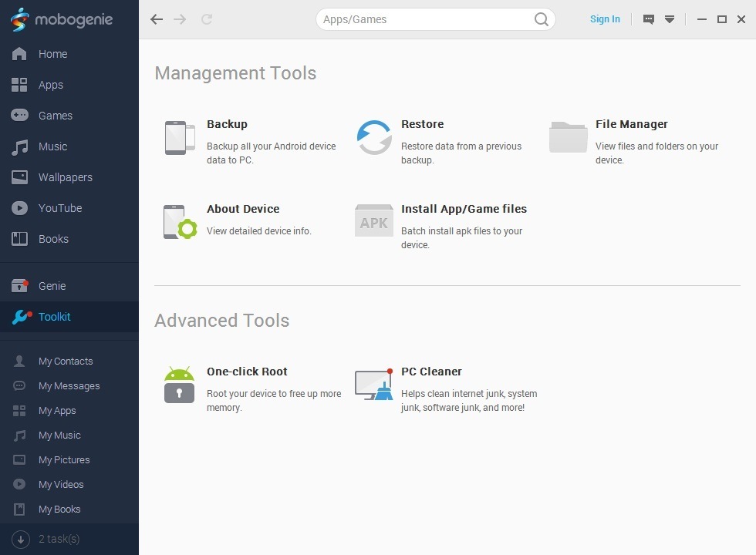Open Install App/Game files APK tool
This screenshot has height=555, width=756.
(x=464, y=209)
